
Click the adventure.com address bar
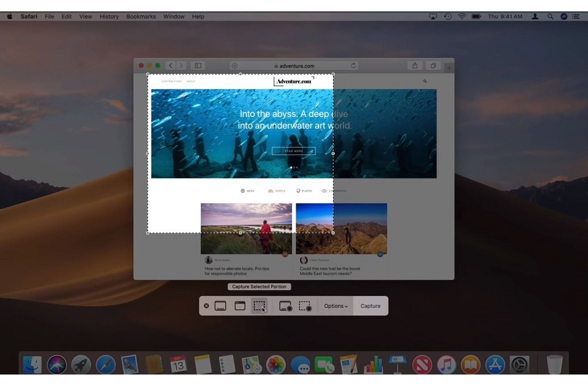(295, 65)
